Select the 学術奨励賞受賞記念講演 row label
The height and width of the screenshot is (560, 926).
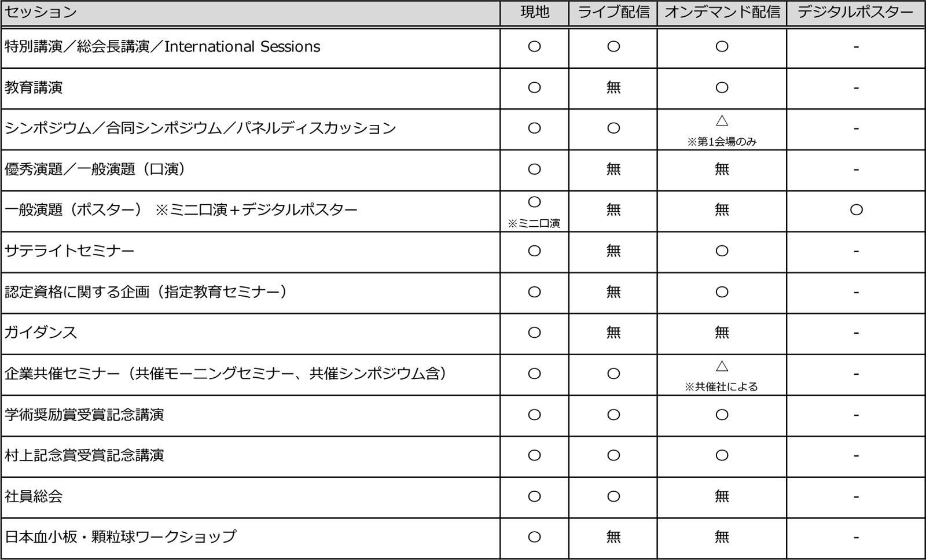point(84,415)
